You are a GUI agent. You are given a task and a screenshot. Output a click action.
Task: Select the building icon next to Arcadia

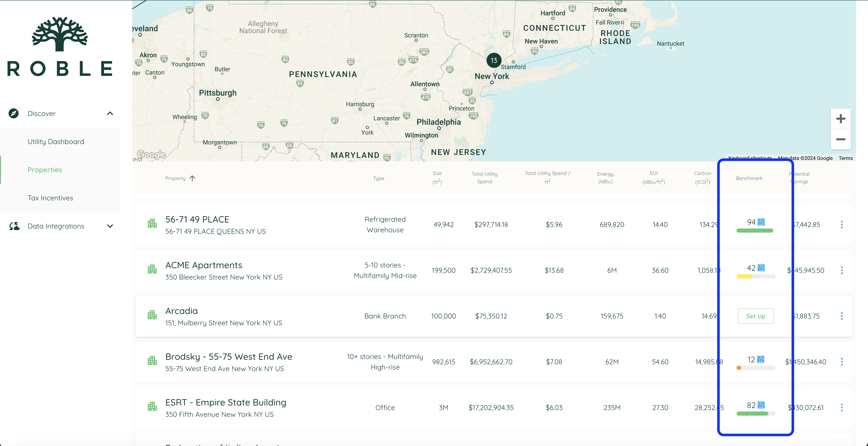click(152, 315)
